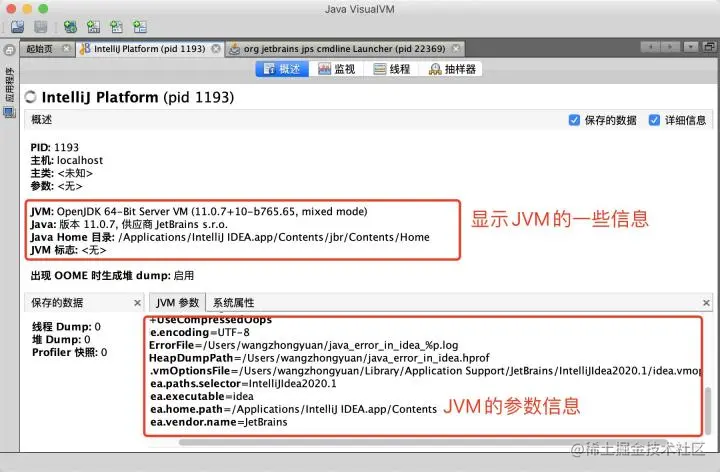Click the Add VM Coredump toolbar icon
The image size is (720, 472).
pos(117,27)
